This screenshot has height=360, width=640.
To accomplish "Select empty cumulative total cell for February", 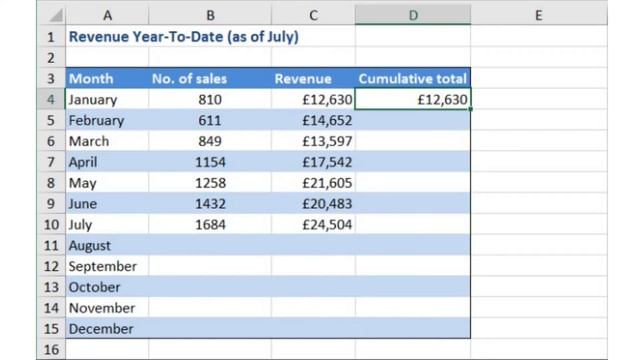I will point(413,120).
